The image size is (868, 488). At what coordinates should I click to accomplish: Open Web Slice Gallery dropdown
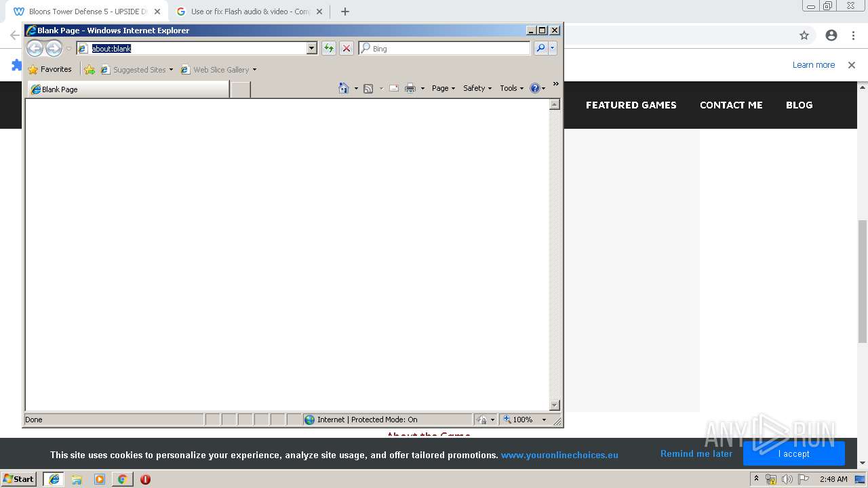click(218, 69)
